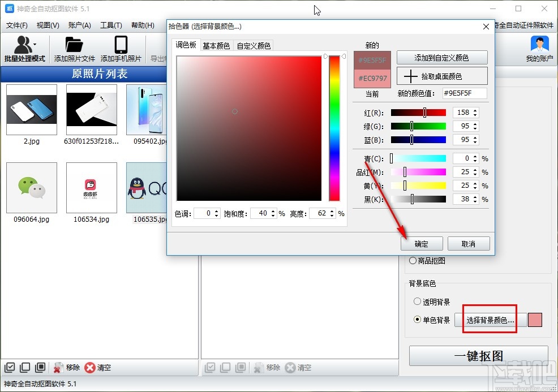Close the color picker dialog with X
This screenshot has height=392, width=558.
tap(486, 26)
